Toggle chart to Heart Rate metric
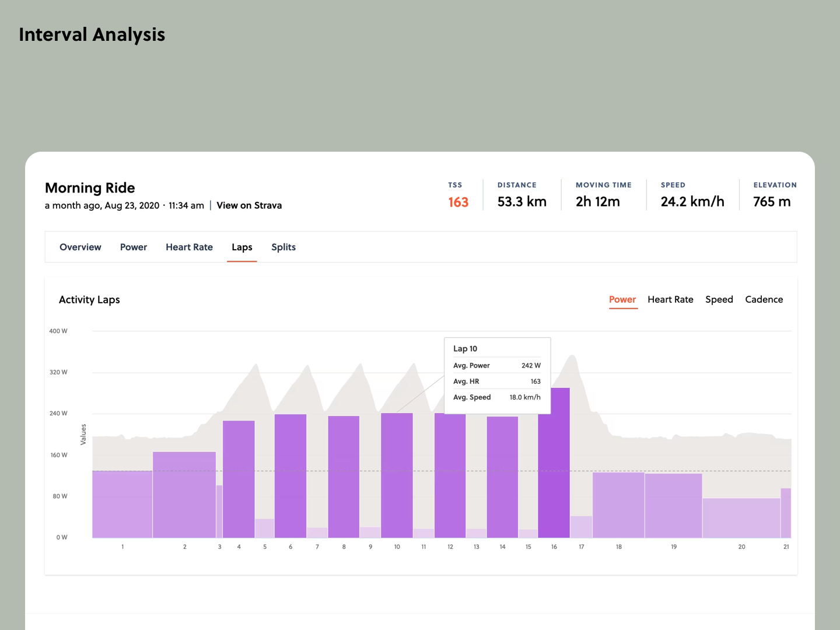Image resolution: width=840 pixels, height=630 pixels. [670, 299]
